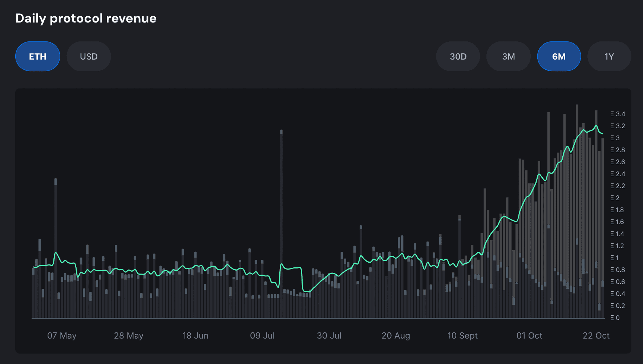This screenshot has width=643, height=364.
Task: Choose the 3M time range
Action: click(x=509, y=56)
